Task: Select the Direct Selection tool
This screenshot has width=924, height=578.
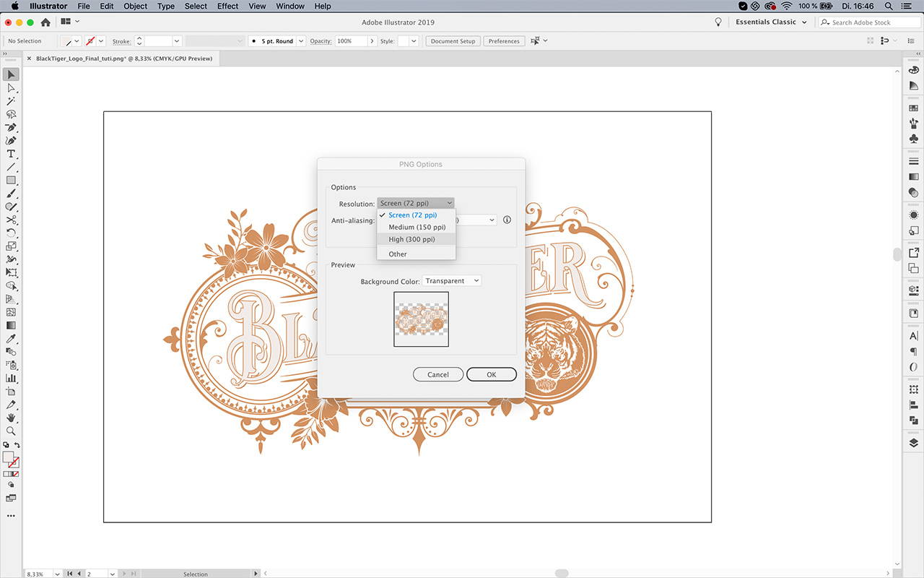Action: [11, 88]
